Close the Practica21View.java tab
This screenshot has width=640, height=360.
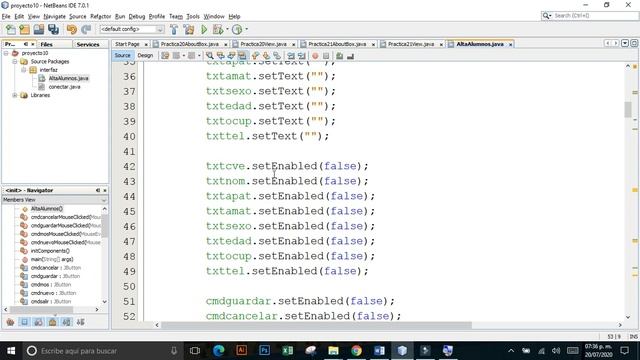tap(441, 44)
